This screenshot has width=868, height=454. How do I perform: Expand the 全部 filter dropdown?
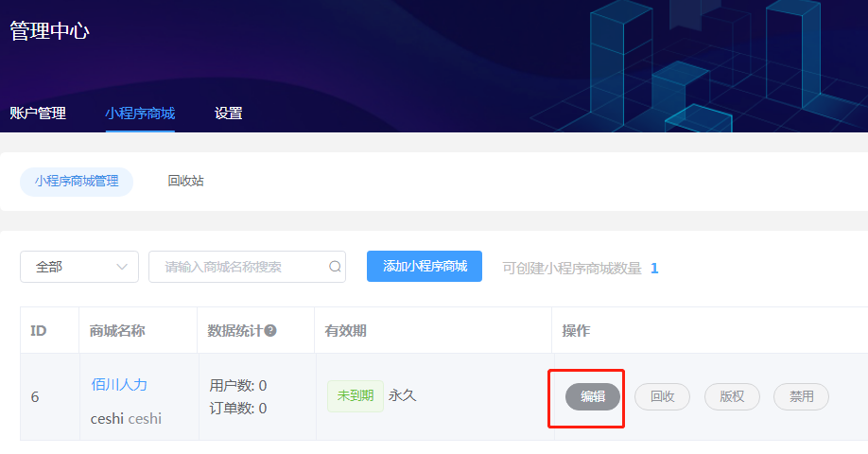79,267
